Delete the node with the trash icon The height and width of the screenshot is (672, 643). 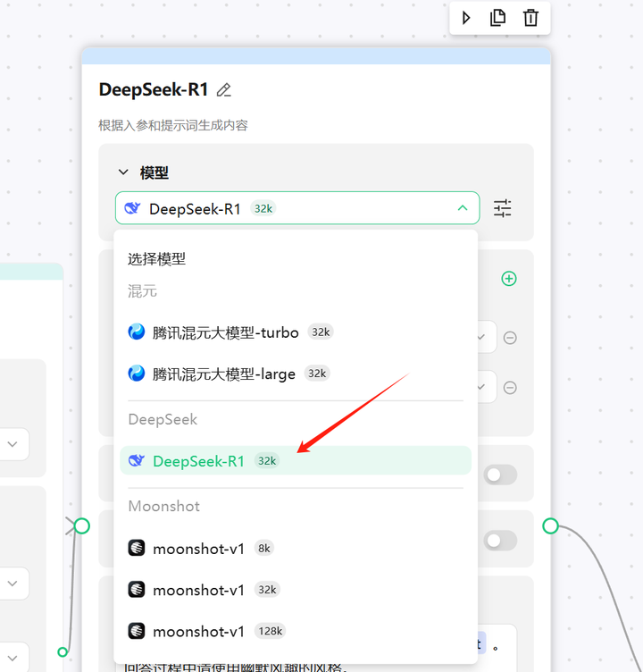coord(530,18)
